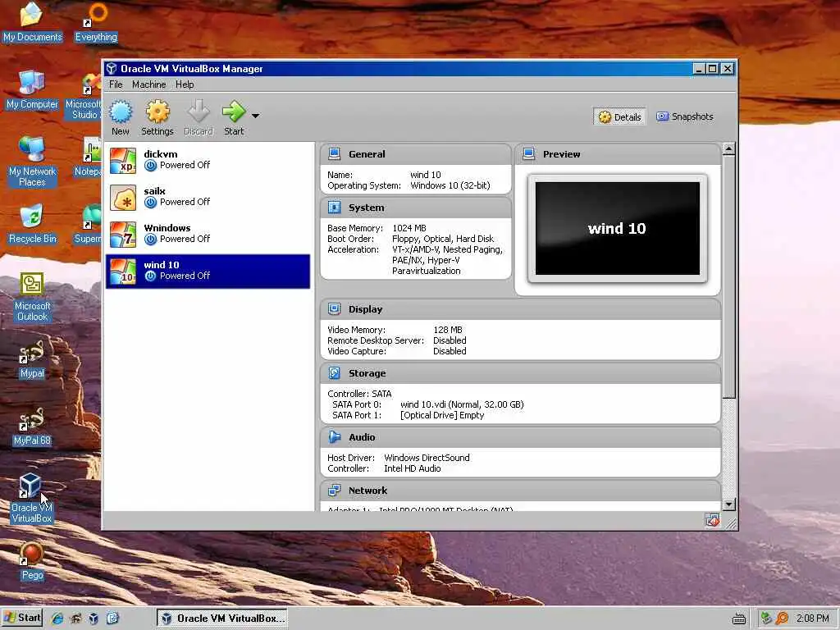Expand the Start button dropdown arrow

(256, 115)
